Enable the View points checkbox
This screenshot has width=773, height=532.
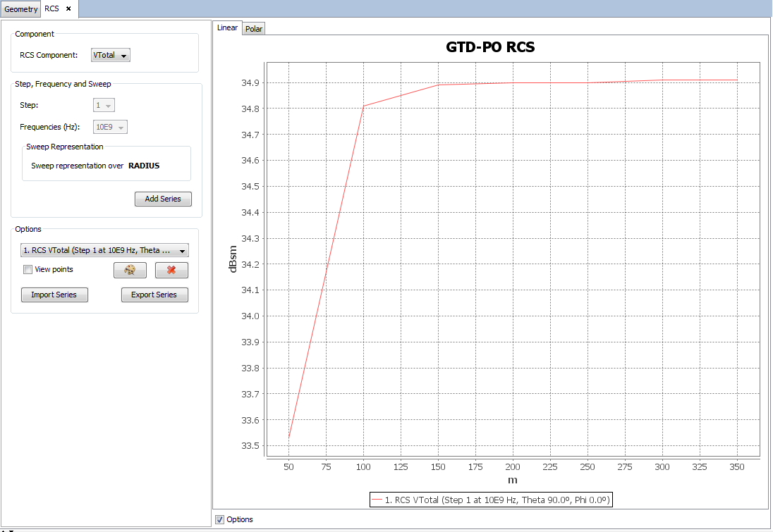pos(28,269)
